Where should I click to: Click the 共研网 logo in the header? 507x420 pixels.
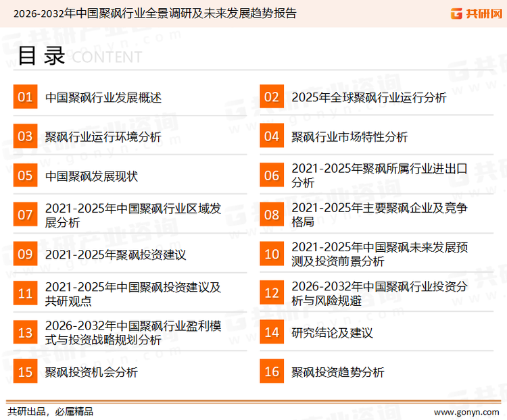click(x=477, y=14)
